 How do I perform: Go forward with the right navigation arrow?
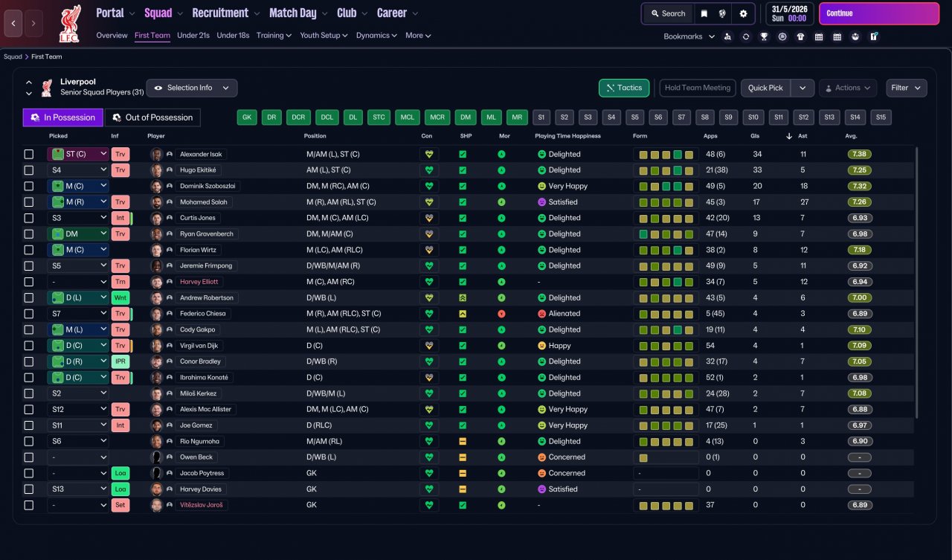(33, 23)
